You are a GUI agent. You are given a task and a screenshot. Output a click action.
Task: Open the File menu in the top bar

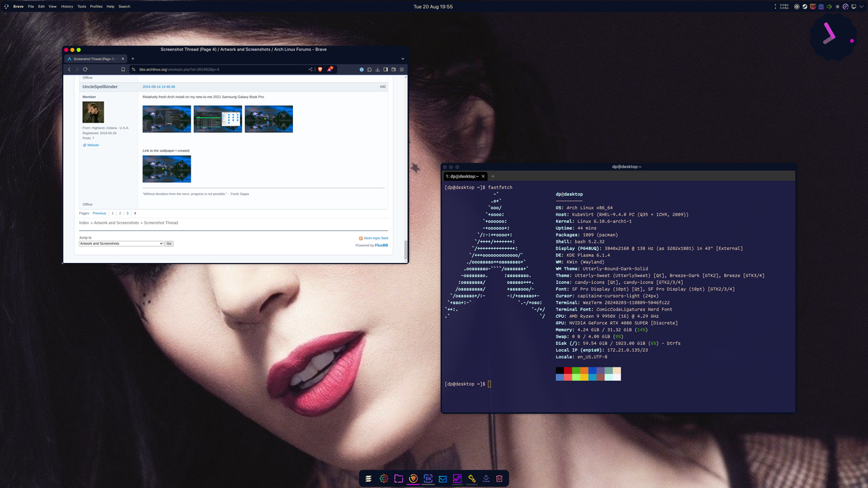(x=31, y=6)
